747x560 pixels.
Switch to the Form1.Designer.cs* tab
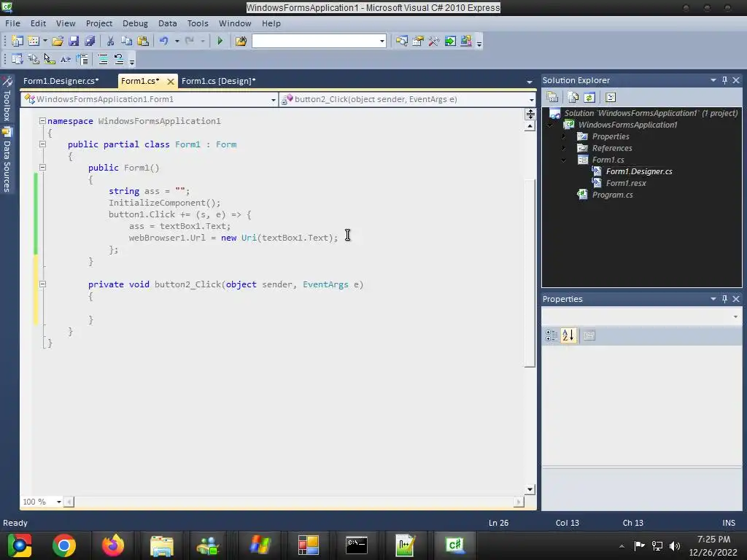(x=61, y=81)
